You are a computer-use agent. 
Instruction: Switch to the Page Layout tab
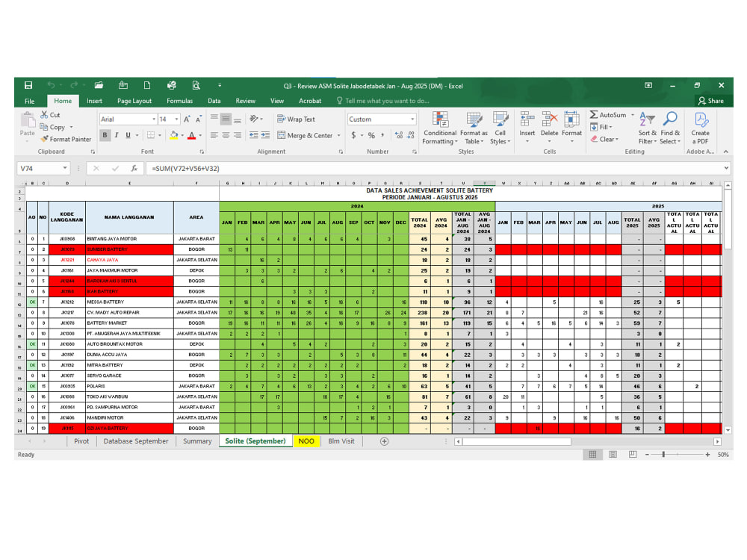coord(134,101)
